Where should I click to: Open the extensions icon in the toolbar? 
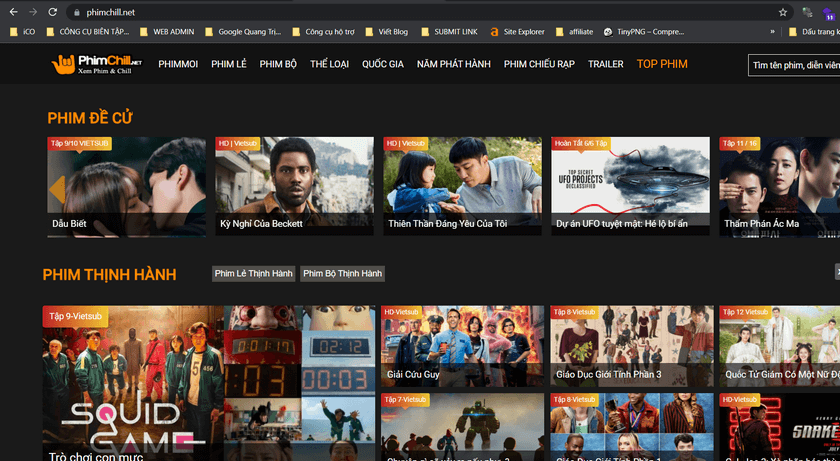click(807, 12)
